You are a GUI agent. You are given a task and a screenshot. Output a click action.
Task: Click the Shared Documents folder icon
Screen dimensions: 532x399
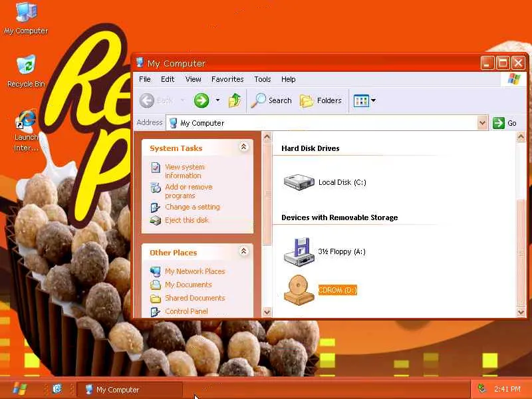156,298
